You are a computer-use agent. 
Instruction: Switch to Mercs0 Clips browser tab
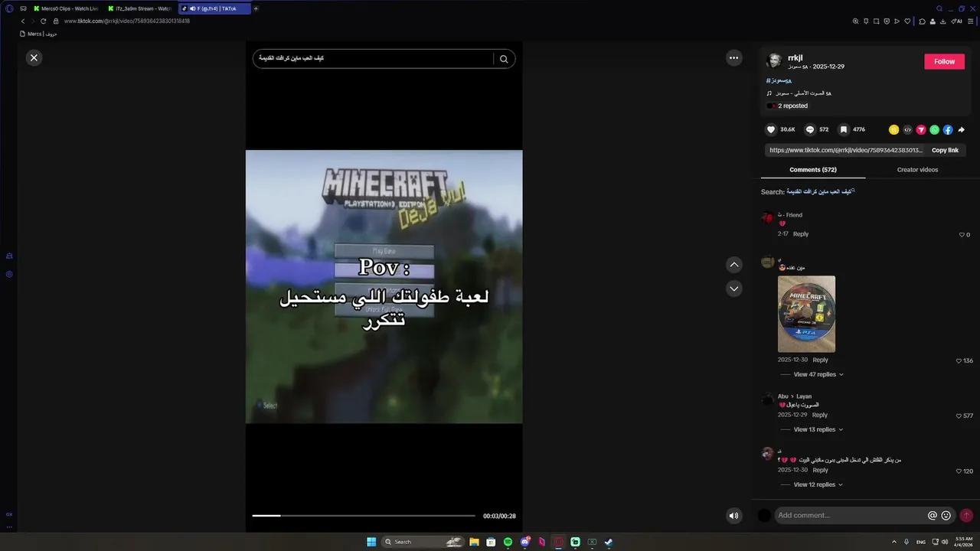point(66,8)
